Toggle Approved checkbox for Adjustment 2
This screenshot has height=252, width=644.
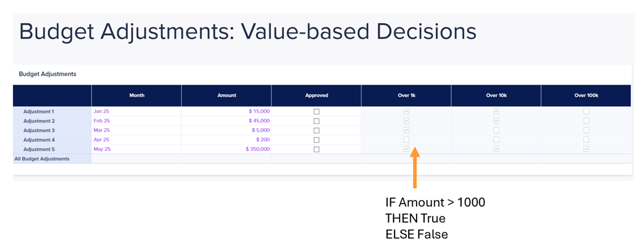[x=316, y=121]
